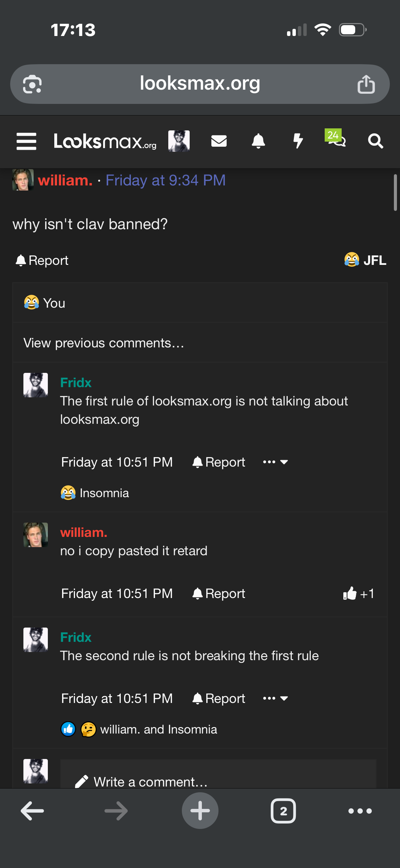
Task: Toggle the JFL reaction on william's post
Action: point(365,260)
